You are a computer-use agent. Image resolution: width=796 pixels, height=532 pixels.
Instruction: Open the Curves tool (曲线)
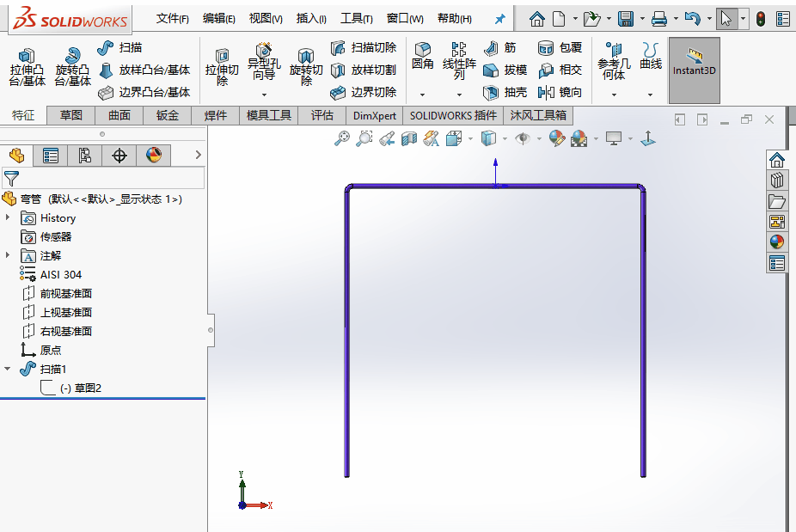pos(651,56)
